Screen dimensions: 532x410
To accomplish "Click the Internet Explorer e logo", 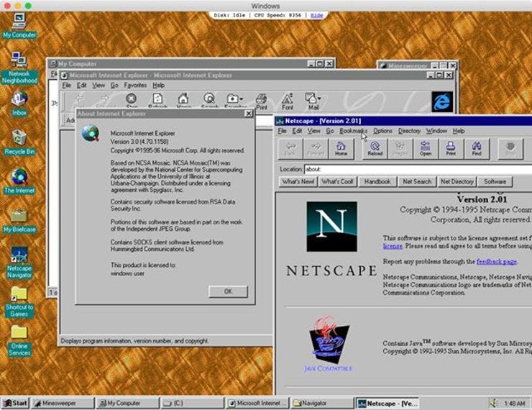I will pyautogui.click(x=442, y=101).
